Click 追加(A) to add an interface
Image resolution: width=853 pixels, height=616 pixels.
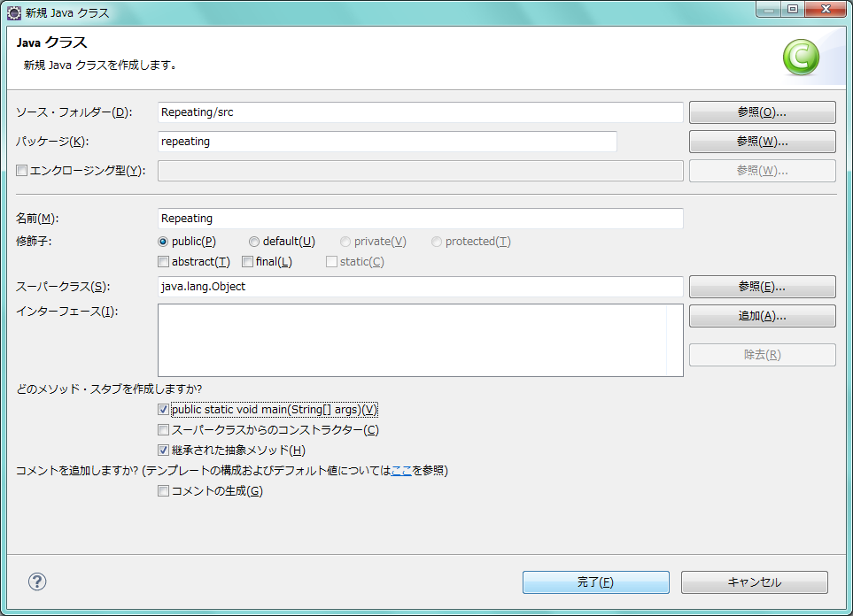tap(762, 316)
